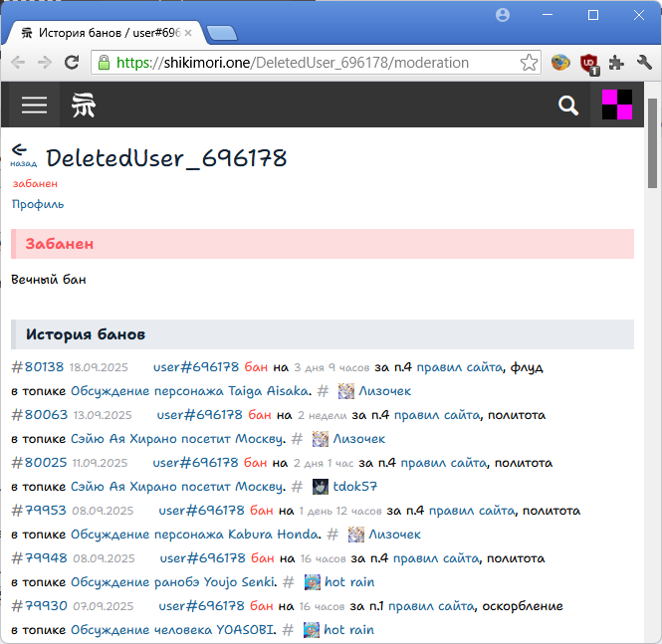Reload the page
The height and width of the screenshot is (644, 662).
click(72, 63)
